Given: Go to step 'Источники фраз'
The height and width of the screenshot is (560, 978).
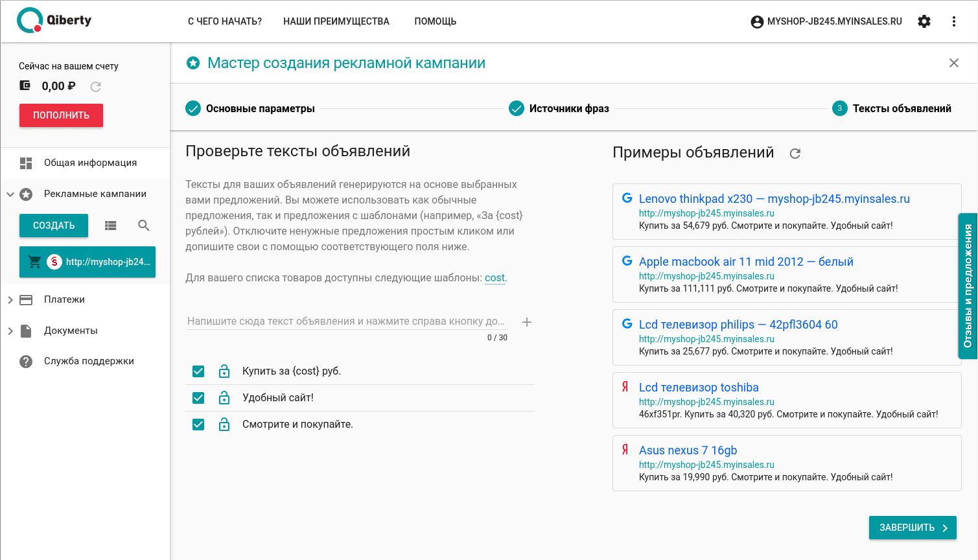Looking at the screenshot, I should point(559,108).
